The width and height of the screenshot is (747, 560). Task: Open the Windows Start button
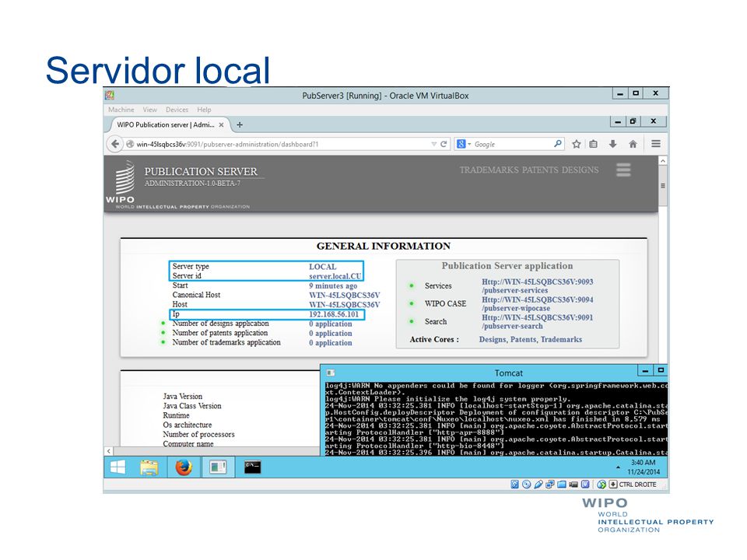(117, 467)
